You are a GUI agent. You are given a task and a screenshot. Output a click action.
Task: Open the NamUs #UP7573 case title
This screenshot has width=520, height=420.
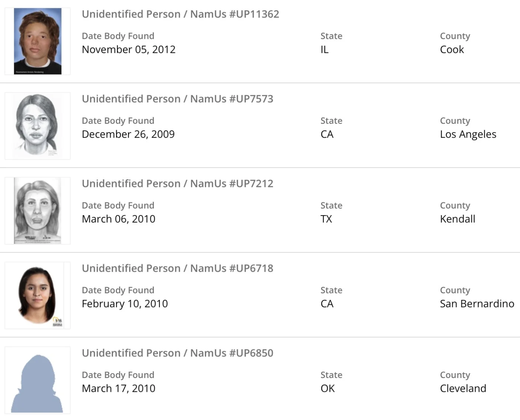pos(177,99)
